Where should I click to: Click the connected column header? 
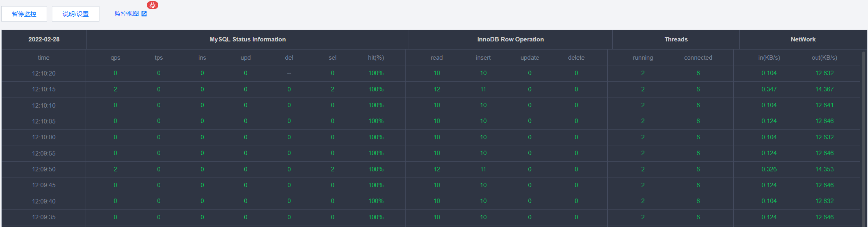(x=698, y=58)
